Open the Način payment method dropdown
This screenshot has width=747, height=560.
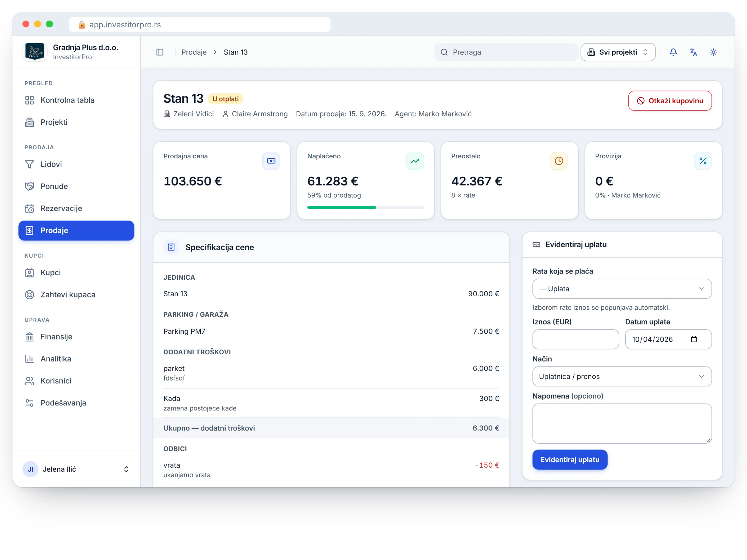pyautogui.click(x=622, y=376)
